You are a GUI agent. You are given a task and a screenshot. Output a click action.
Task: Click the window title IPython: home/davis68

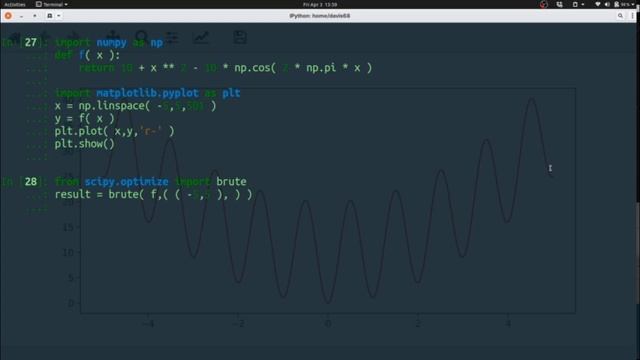click(x=320, y=16)
